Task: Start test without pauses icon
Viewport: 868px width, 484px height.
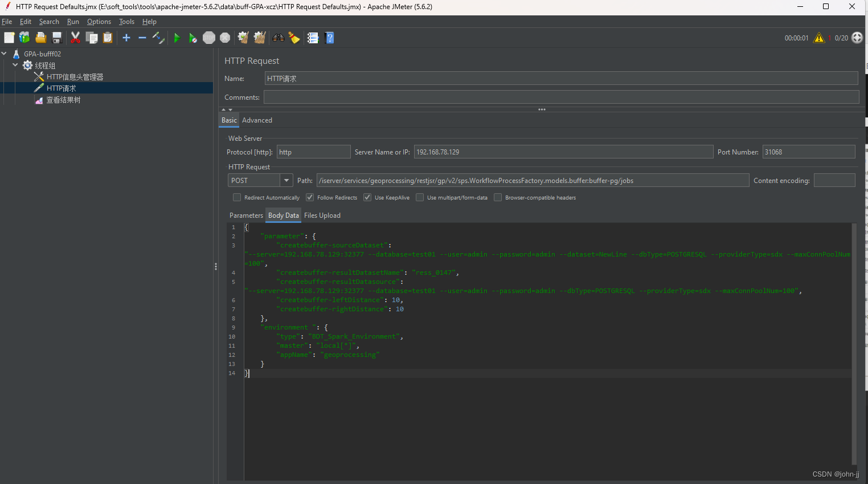Action: coord(193,38)
